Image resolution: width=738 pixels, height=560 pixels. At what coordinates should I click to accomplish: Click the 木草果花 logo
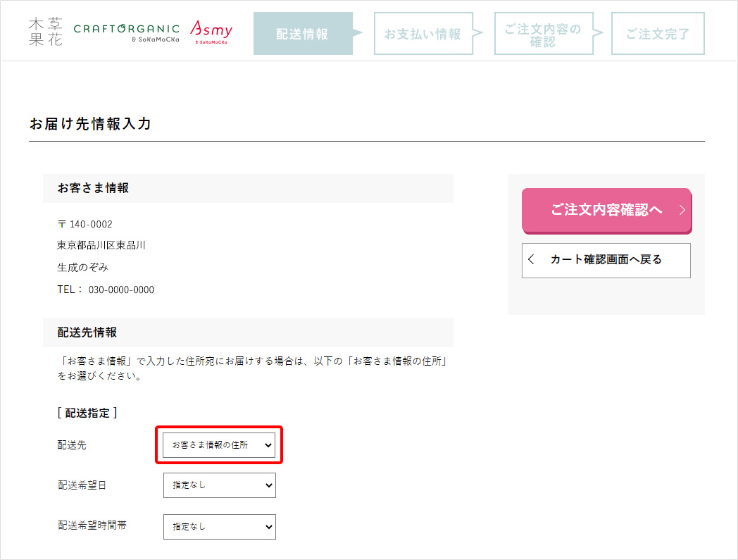pyautogui.click(x=46, y=32)
